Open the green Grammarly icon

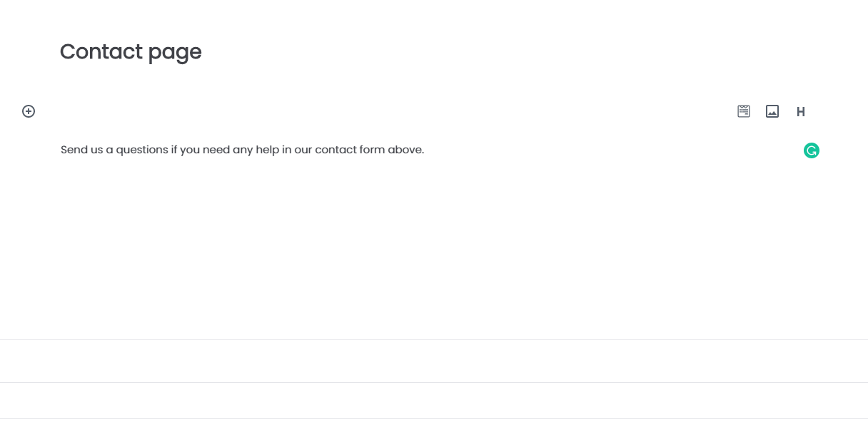[812, 150]
